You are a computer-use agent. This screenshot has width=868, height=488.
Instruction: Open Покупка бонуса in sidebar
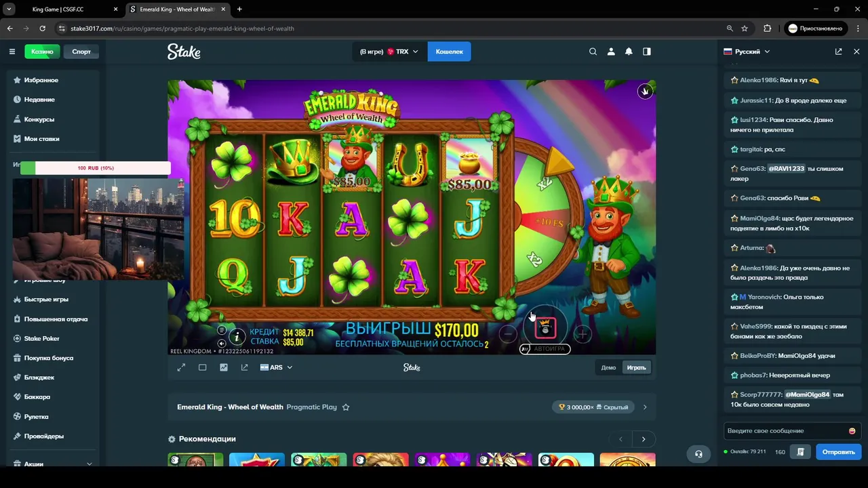click(x=52, y=358)
